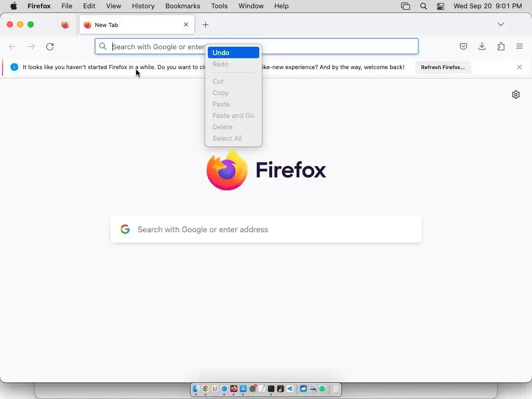Image resolution: width=532 pixels, height=399 pixels.
Task: Expand the List all tabs chevron
Action: [x=500, y=24]
